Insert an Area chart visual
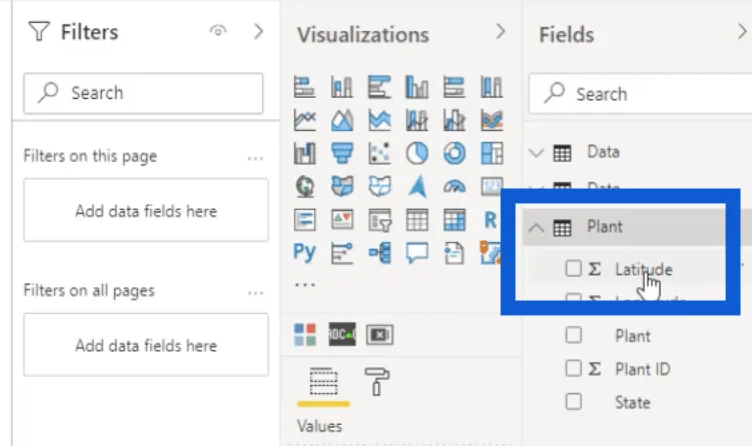Image resolution: width=752 pixels, height=446 pixels. tap(342, 120)
